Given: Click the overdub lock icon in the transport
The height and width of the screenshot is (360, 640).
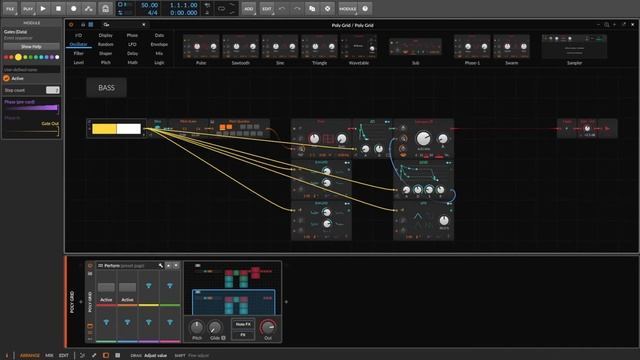Looking at the screenshot, I should 105,9.
